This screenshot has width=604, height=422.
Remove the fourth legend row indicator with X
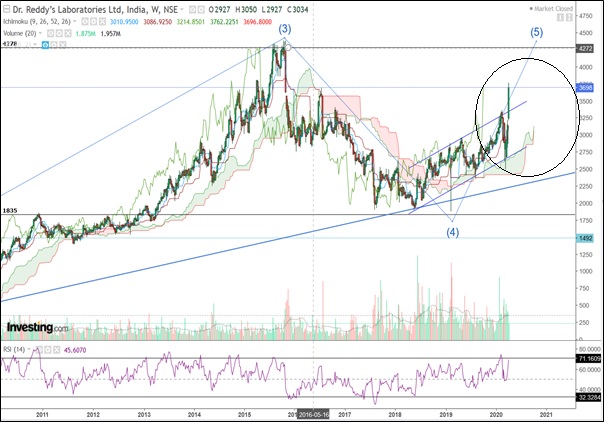coord(63,45)
